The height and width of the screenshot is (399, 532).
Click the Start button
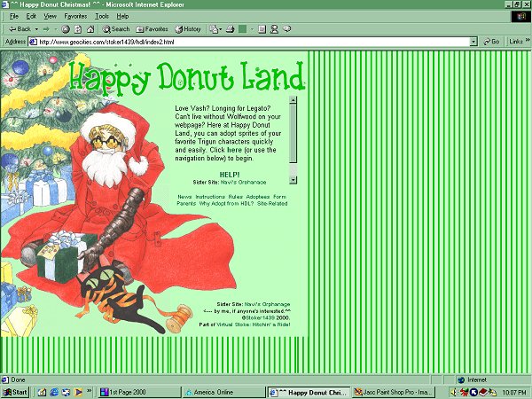(15, 392)
